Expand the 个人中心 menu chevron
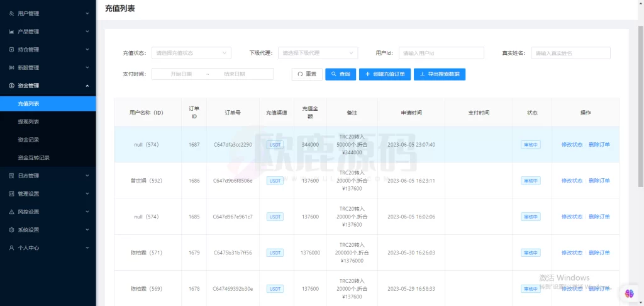 pyautogui.click(x=87, y=248)
